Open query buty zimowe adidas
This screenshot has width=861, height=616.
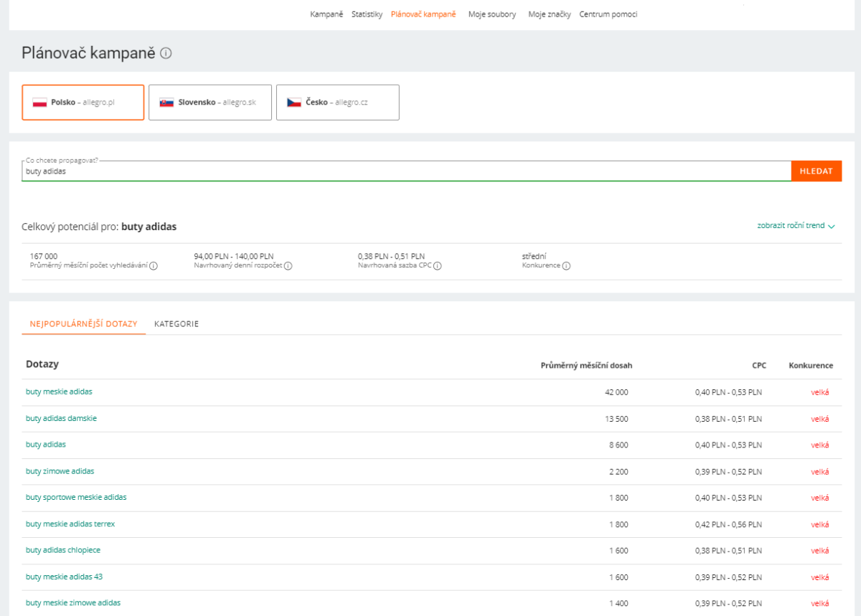coord(60,471)
